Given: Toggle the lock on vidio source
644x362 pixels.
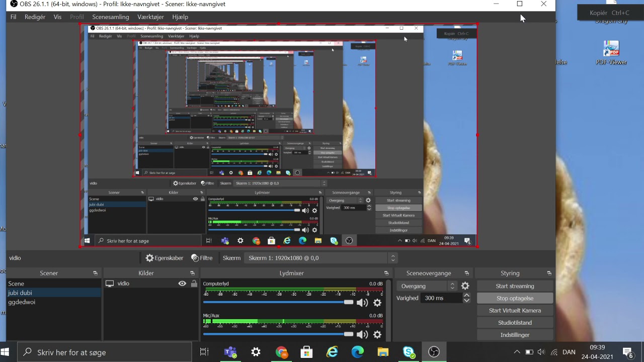Looking at the screenshot, I should (194, 284).
